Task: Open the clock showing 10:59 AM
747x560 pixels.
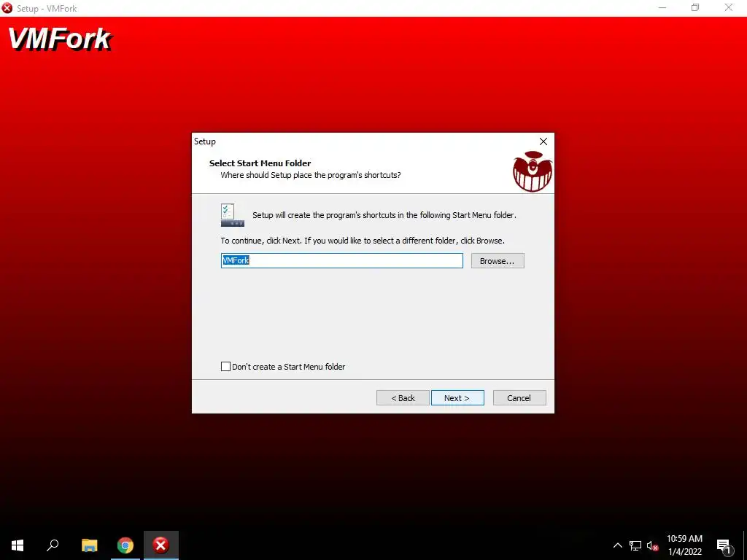Action: [x=684, y=545]
